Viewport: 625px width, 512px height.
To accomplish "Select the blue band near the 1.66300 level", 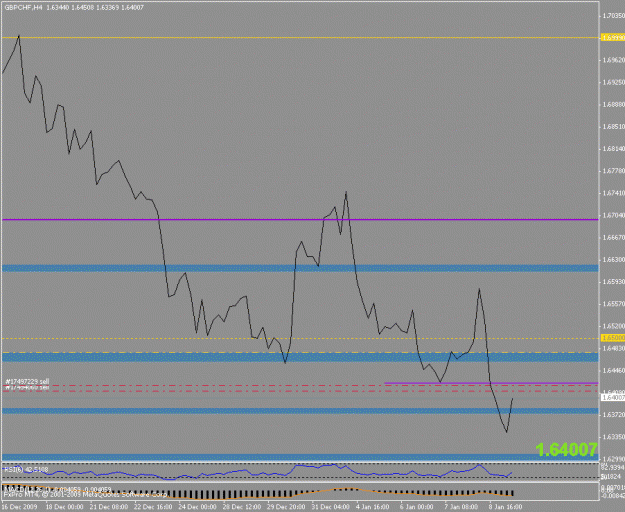I will pos(300,268).
